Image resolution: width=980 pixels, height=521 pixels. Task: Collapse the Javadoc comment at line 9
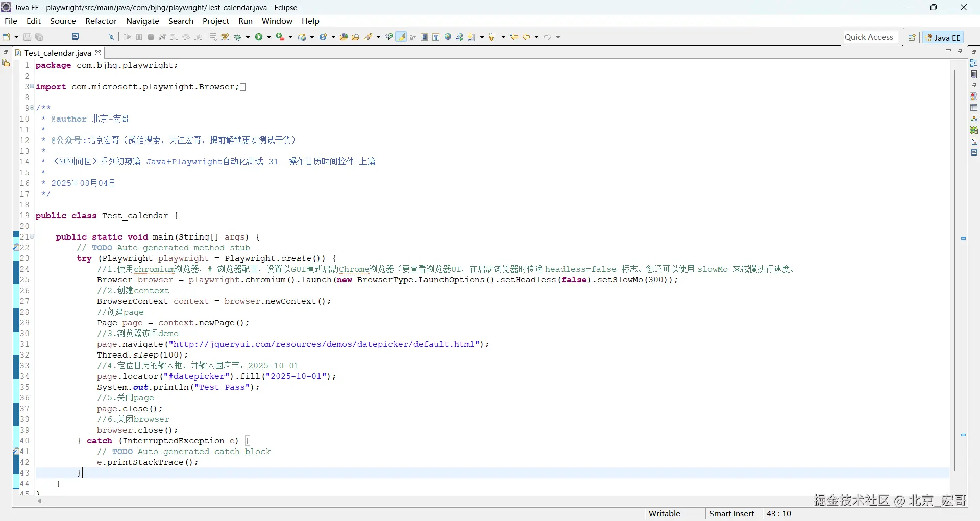(x=32, y=108)
